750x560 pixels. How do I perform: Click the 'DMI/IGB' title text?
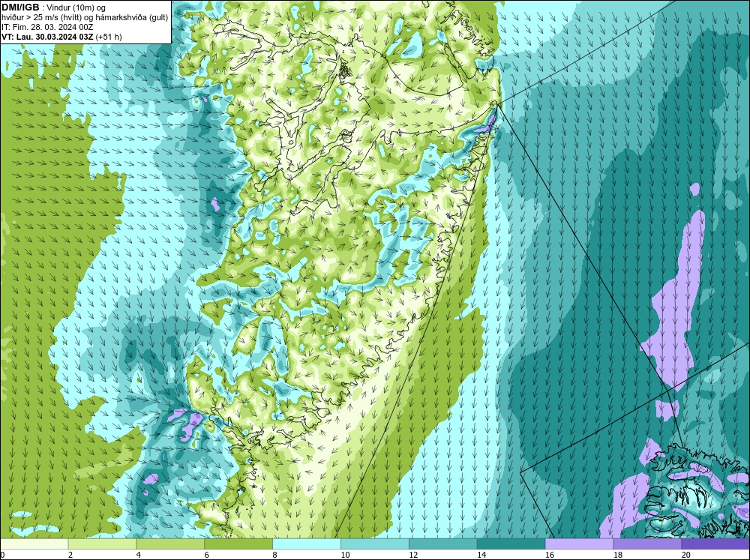(x=20, y=7)
